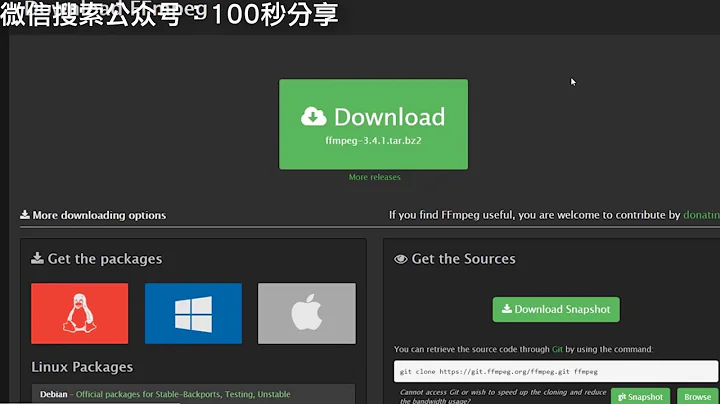Click the Download Snapshot button
This screenshot has height=404, width=720.
pyautogui.click(x=556, y=309)
